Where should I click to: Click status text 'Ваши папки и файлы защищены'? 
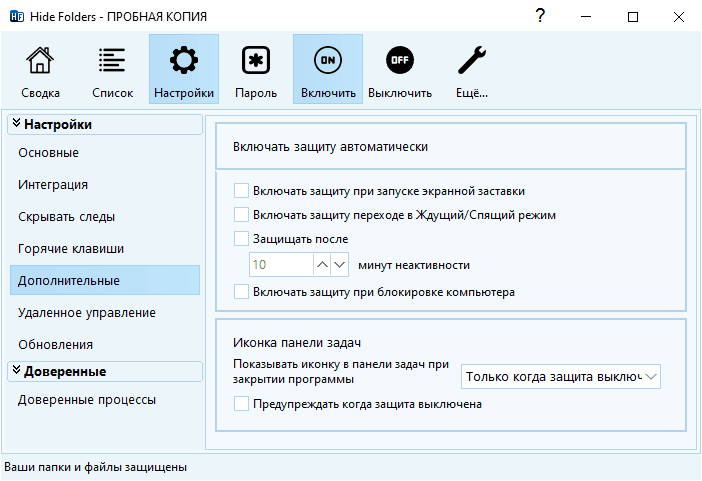coord(95,467)
